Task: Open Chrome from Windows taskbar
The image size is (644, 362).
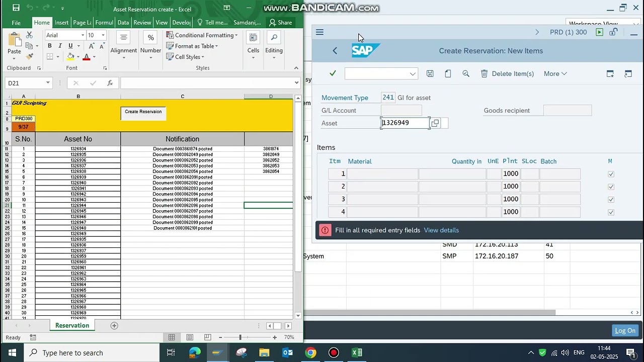Action: 310,352
